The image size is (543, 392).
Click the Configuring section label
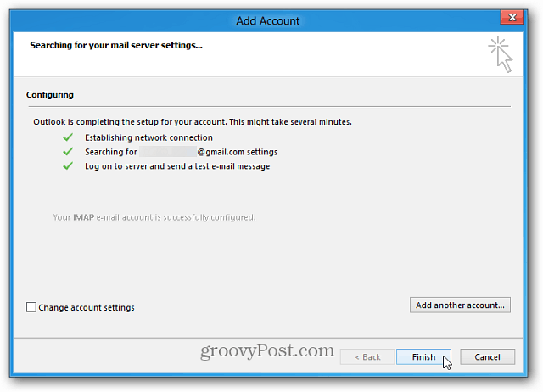(x=50, y=95)
